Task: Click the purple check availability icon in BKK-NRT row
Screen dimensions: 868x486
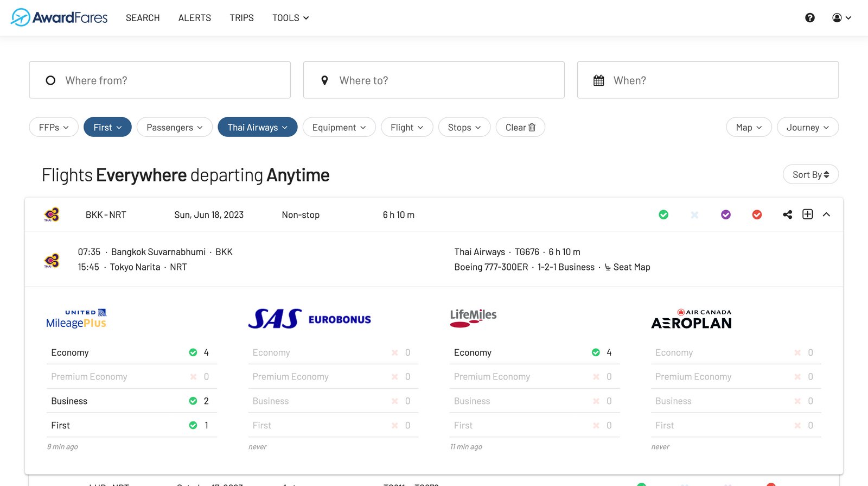Action: [x=726, y=214]
